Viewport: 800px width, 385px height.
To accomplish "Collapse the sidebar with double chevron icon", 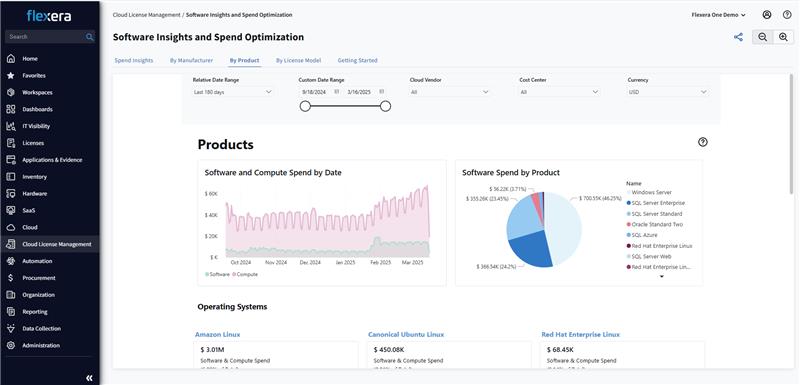I will [89, 378].
